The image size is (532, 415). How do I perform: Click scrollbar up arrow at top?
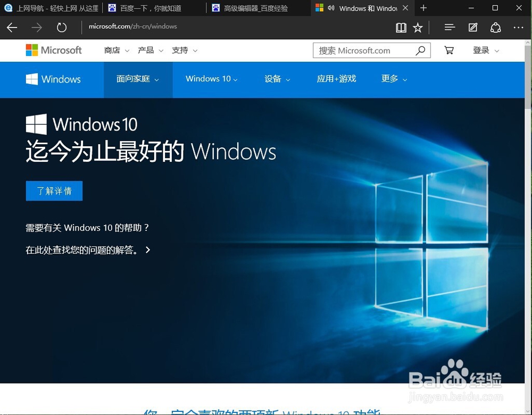coord(528,43)
